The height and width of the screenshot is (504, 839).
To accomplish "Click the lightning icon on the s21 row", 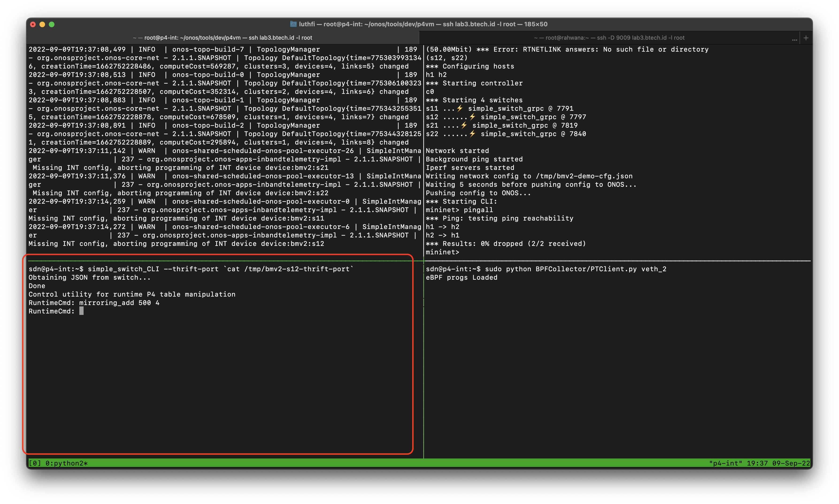I will 464,125.
